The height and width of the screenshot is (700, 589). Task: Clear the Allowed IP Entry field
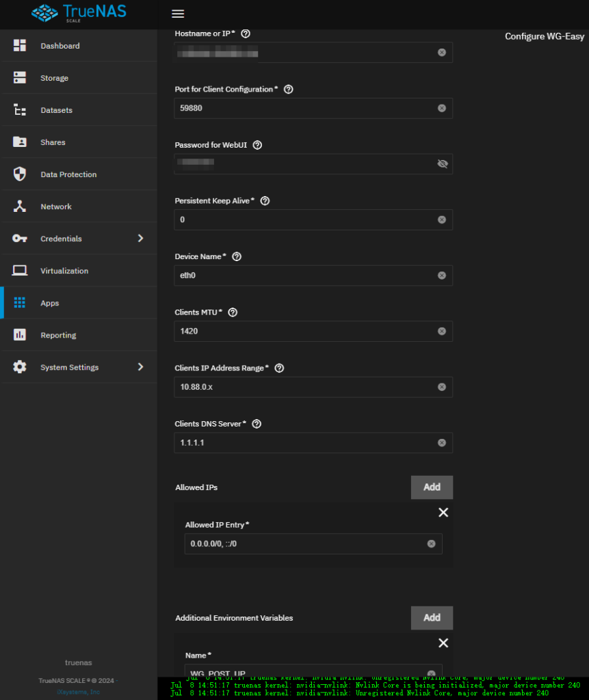point(431,543)
